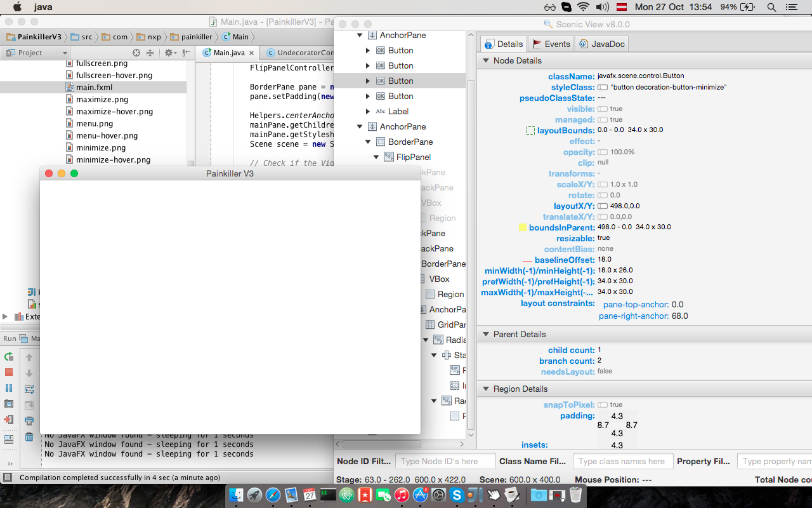
Task: Collapse the BorderPane node under AnchorPane
Action: 368,142
